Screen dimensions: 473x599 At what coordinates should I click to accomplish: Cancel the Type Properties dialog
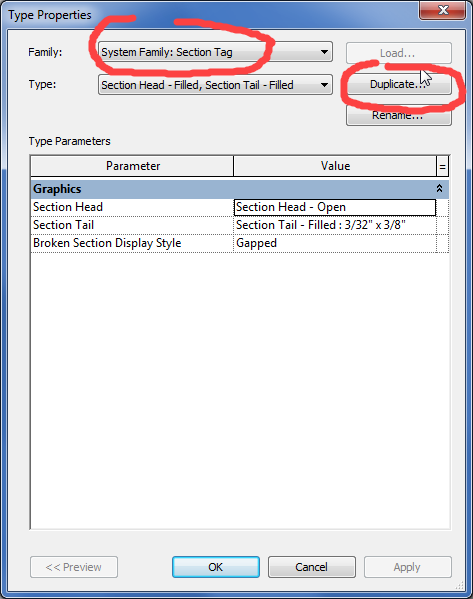click(x=311, y=567)
